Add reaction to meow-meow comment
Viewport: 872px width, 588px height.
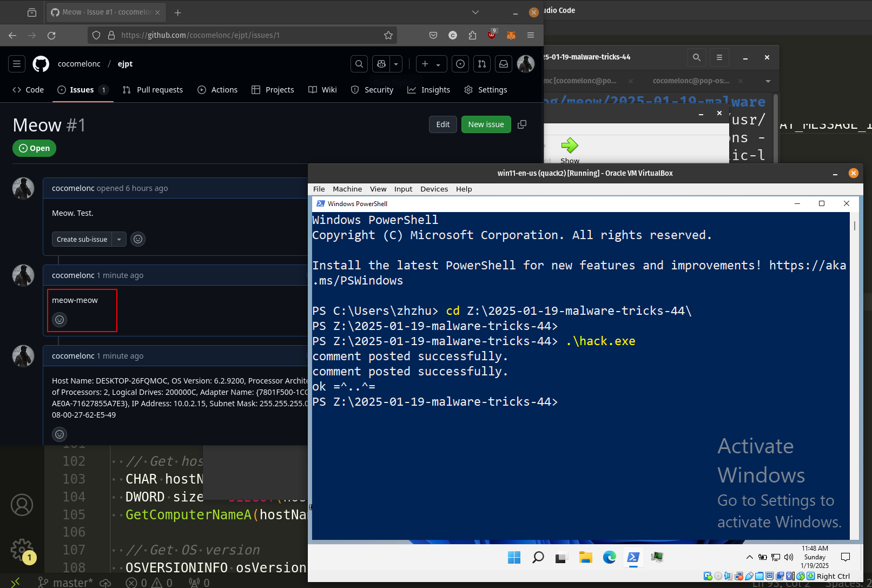60,320
